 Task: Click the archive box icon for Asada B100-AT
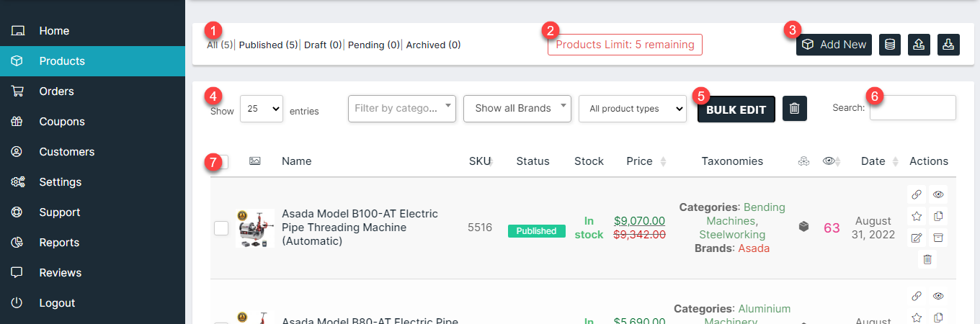point(938,238)
